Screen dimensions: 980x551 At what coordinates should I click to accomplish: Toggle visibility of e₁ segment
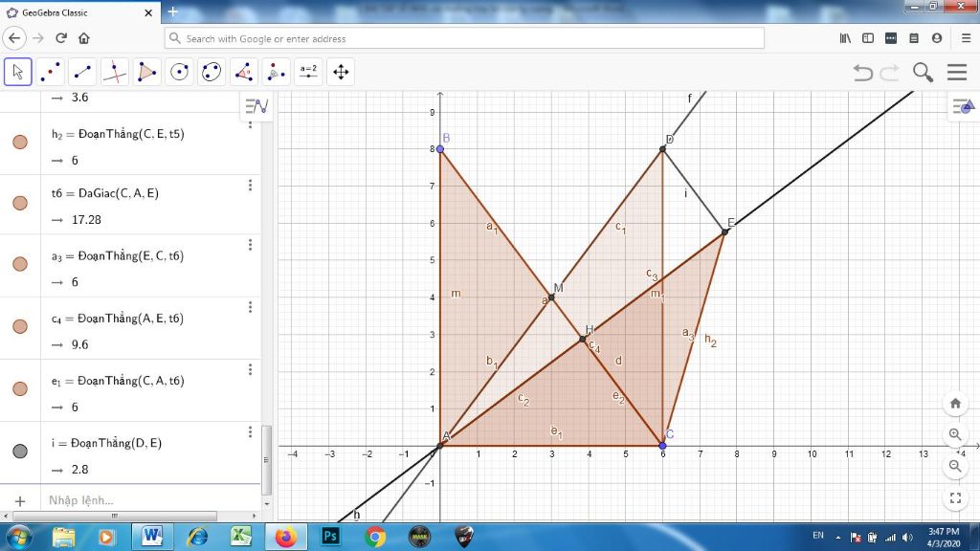(20, 388)
